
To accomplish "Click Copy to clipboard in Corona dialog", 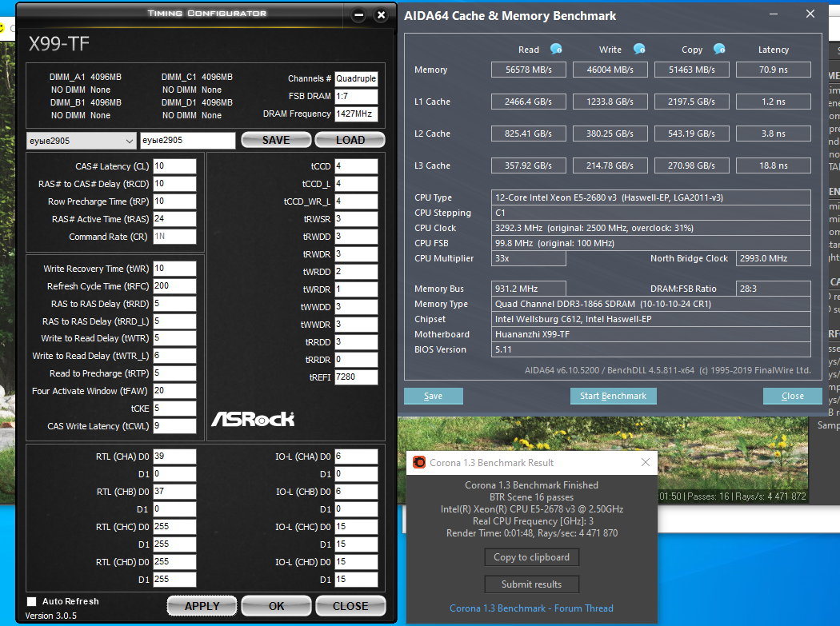I will pos(531,557).
